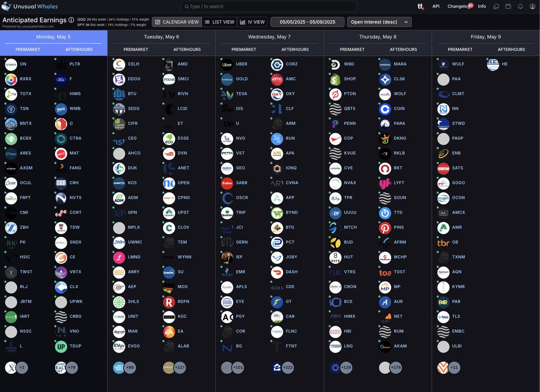Click the Trade Desk logo for TTD
Image resolution: width=540 pixels, height=392 pixels.
tap(385, 213)
